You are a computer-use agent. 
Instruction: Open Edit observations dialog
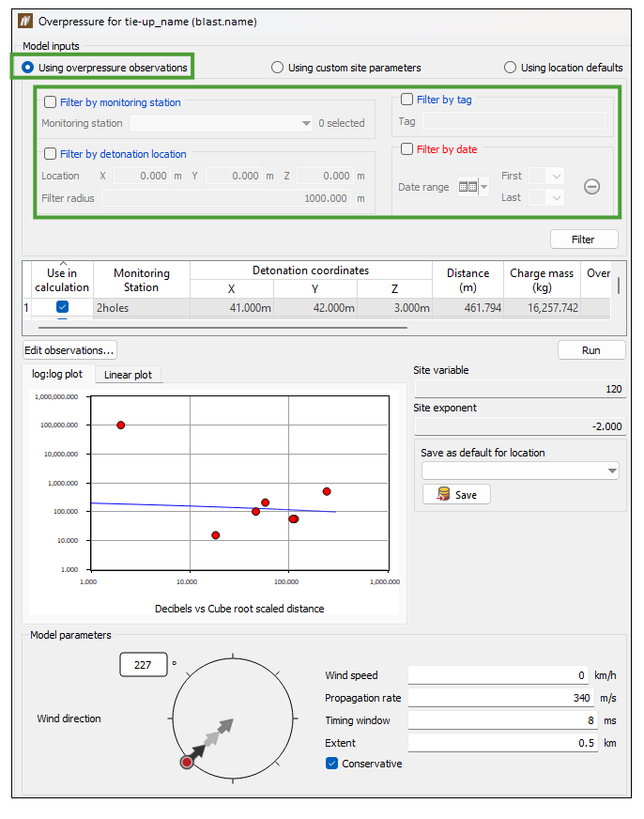point(69,350)
